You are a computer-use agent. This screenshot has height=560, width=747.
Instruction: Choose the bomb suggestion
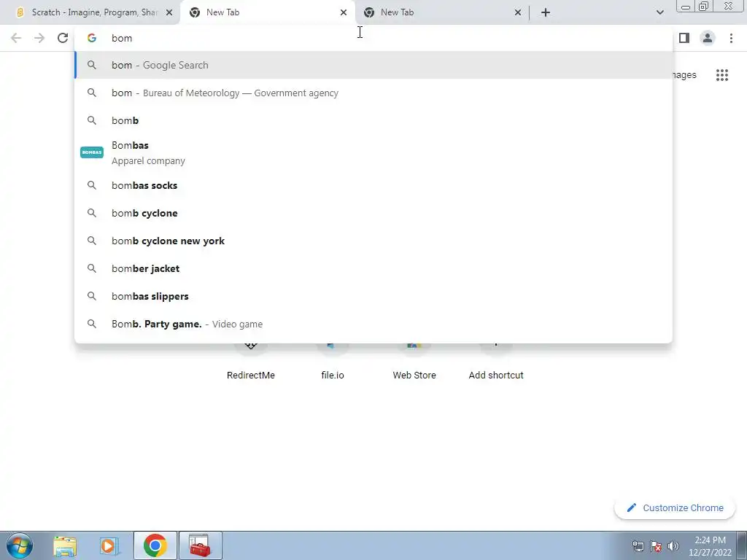(373, 120)
